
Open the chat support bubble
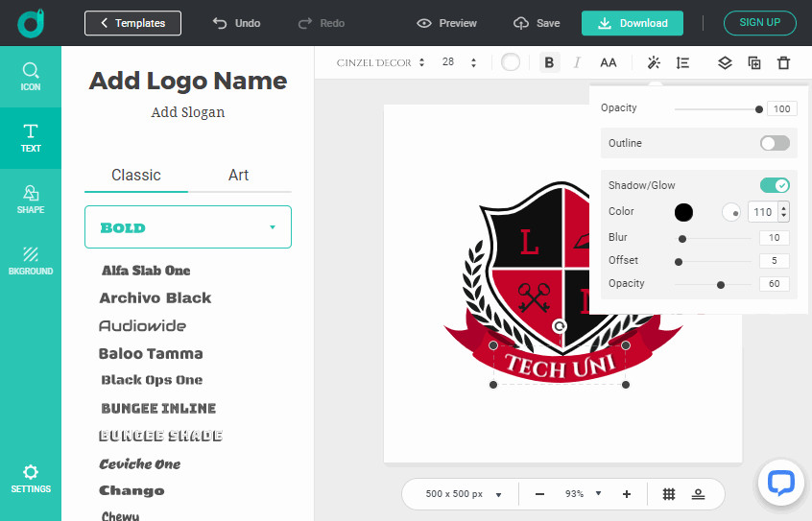tap(780, 483)
